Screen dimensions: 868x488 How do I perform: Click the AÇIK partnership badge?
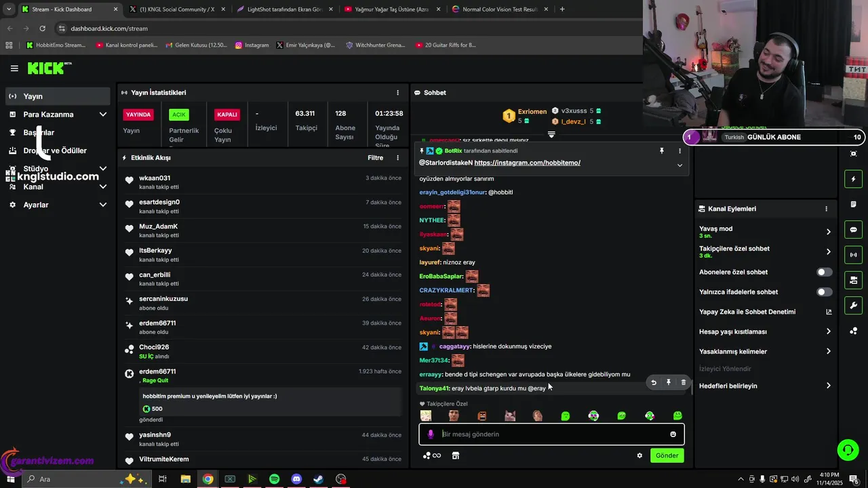tap(178, 115)
